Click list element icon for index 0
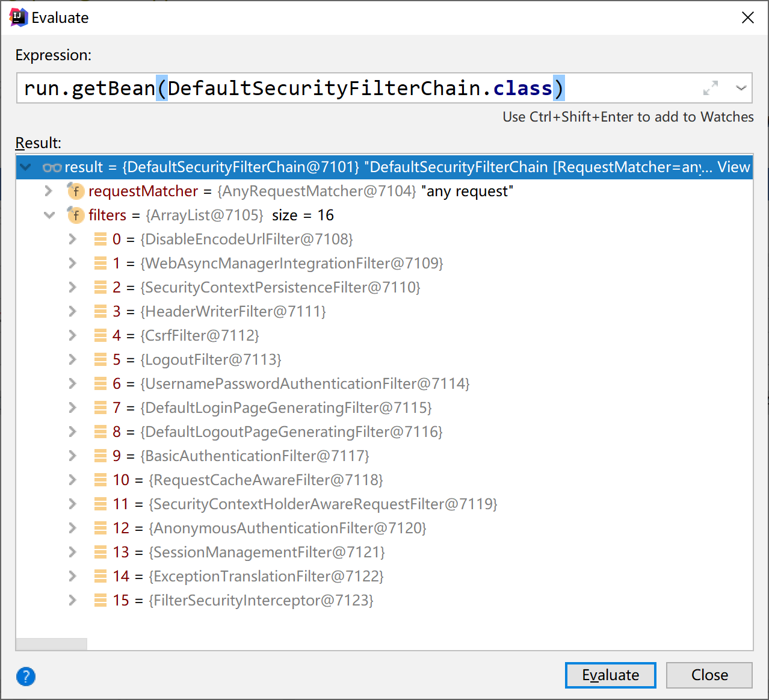Screen dimensions: 769x700 tap(100, 239)
